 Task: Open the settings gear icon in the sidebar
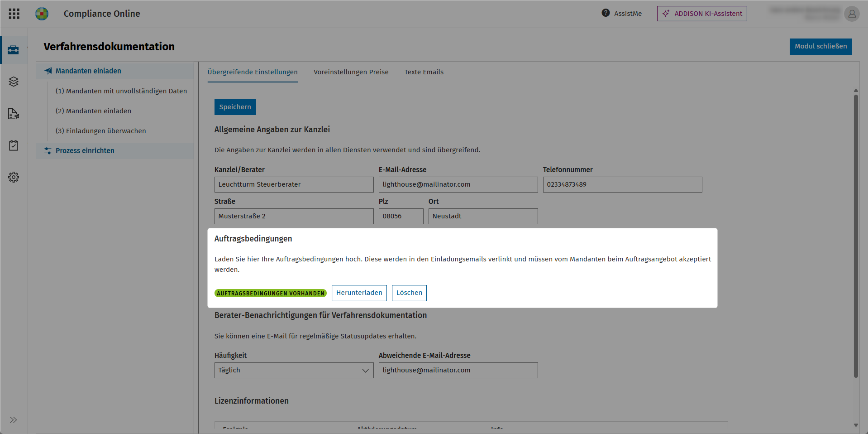(x=14, y=177)
